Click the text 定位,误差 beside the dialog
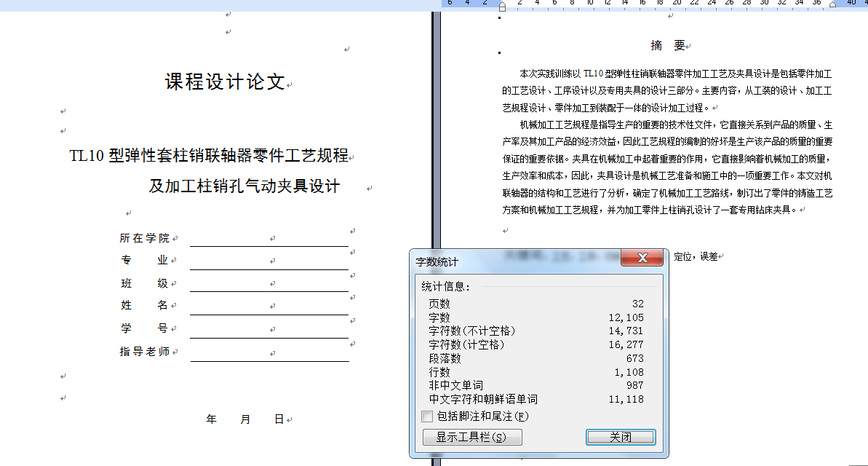 click(696, 256)
